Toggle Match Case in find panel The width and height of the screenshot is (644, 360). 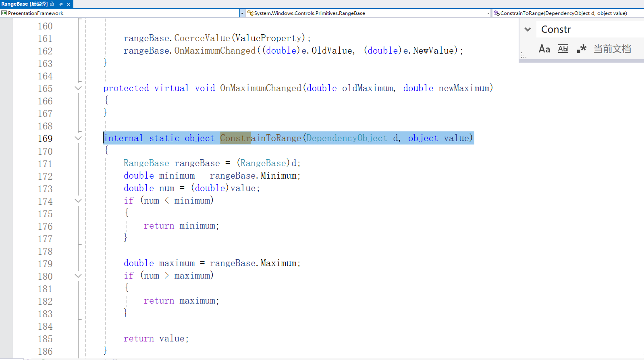544,49
